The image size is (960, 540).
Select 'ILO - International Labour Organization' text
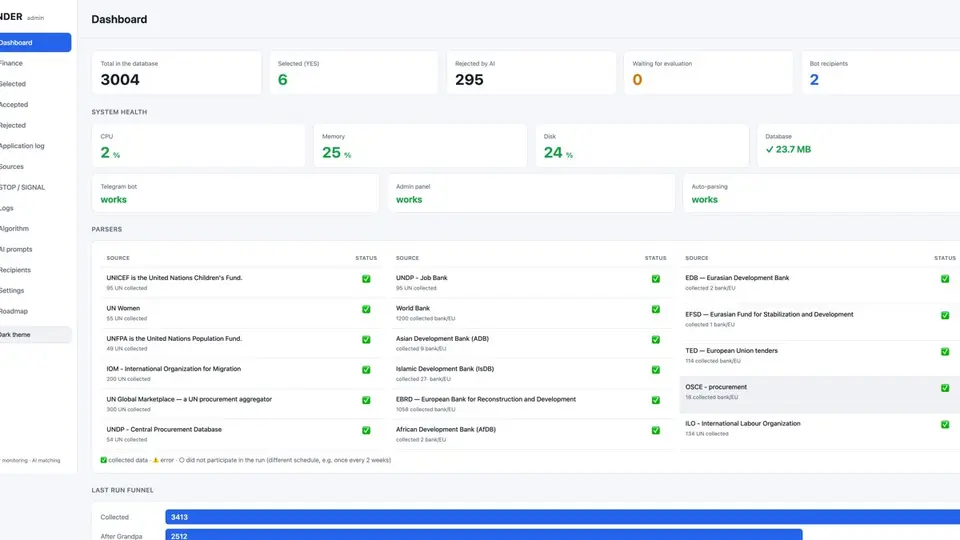[743, 423]
